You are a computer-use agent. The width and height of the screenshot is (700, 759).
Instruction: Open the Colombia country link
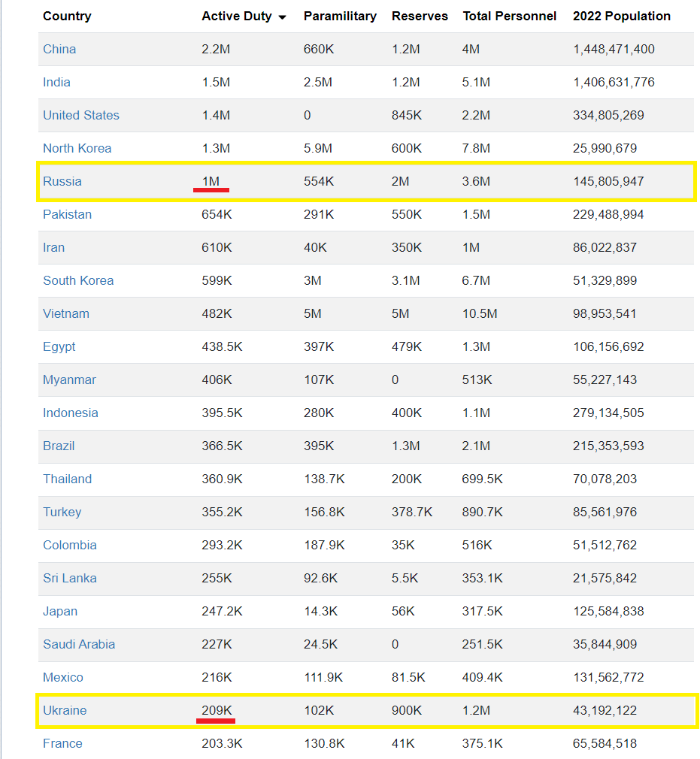coord(70,545)
